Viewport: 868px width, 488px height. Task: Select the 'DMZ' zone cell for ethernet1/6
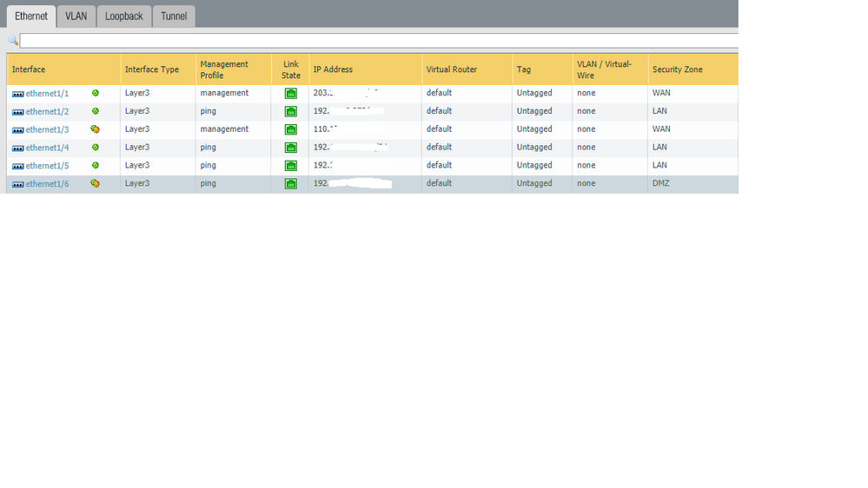pos(693,184)
